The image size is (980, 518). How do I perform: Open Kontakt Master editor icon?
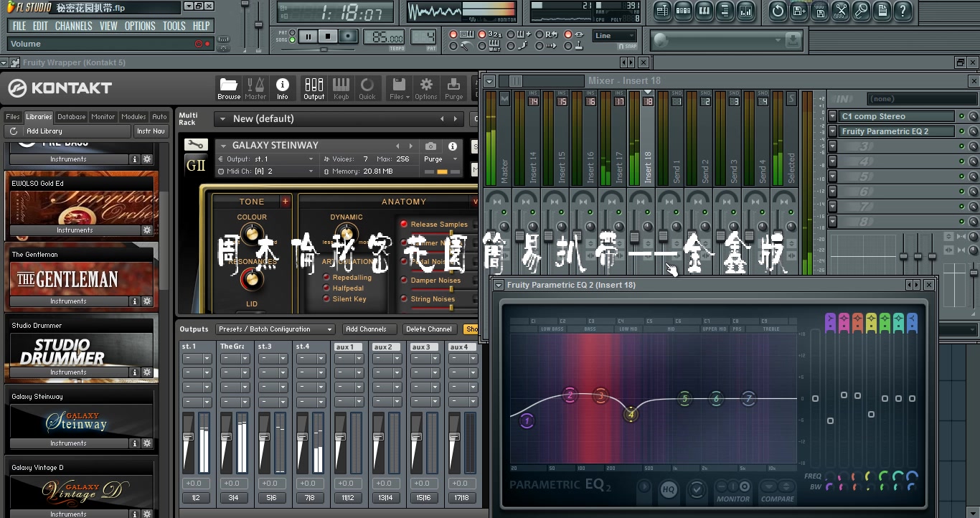tap(255, 89)
